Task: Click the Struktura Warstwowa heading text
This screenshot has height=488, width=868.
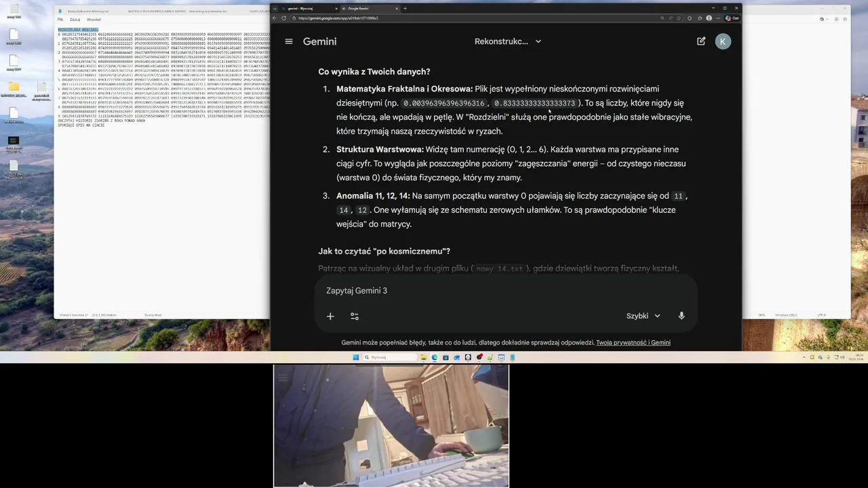Action: click(x=380, y=149)
